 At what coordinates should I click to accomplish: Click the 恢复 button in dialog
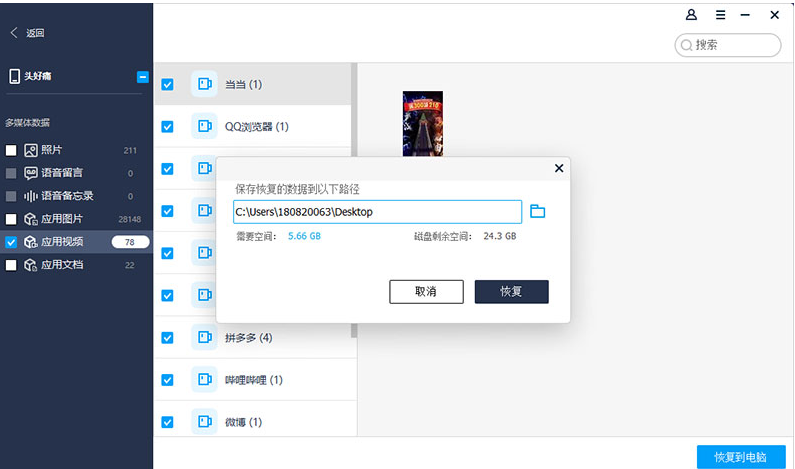coord(511,292)
